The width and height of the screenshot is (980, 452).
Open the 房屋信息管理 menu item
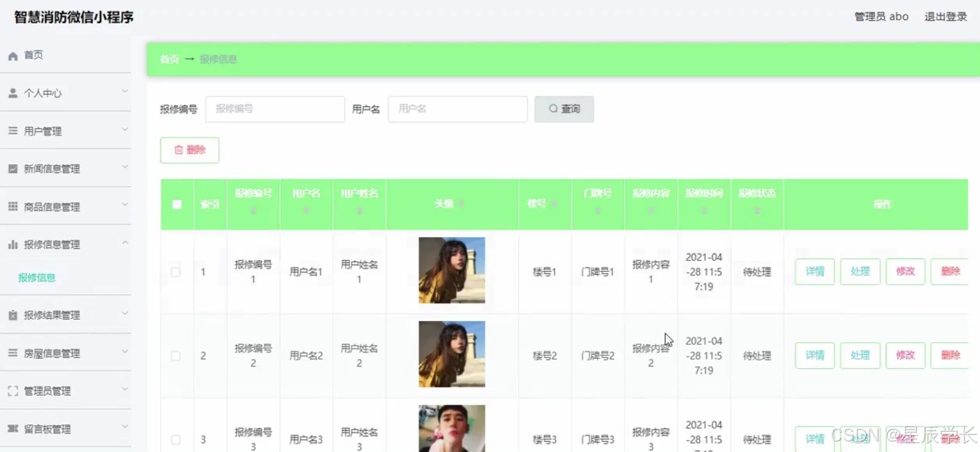[65, 353]
